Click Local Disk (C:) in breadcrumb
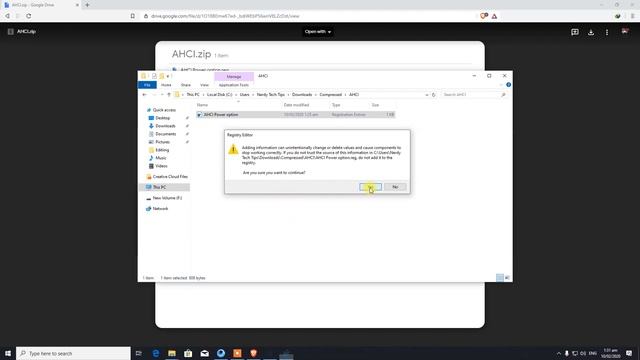Image resolution: width=640 pixels, height=360 pixels. point(220,95)
